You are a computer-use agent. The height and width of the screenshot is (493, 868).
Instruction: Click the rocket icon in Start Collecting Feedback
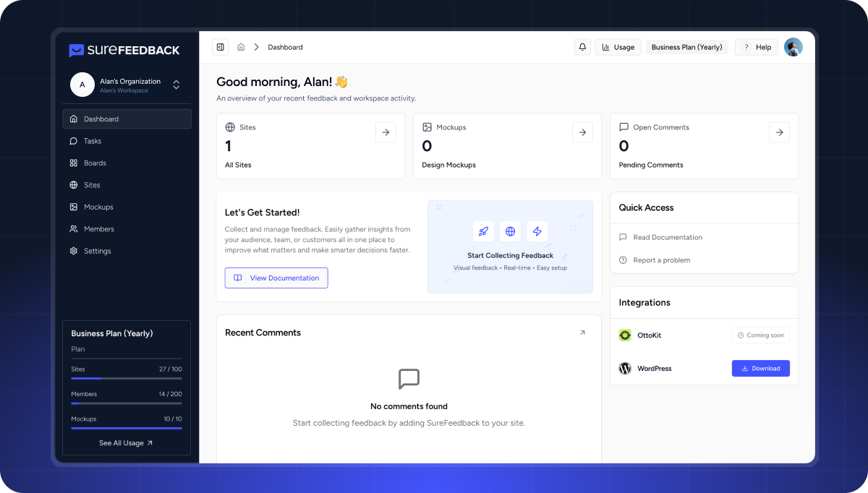point(483,231)
